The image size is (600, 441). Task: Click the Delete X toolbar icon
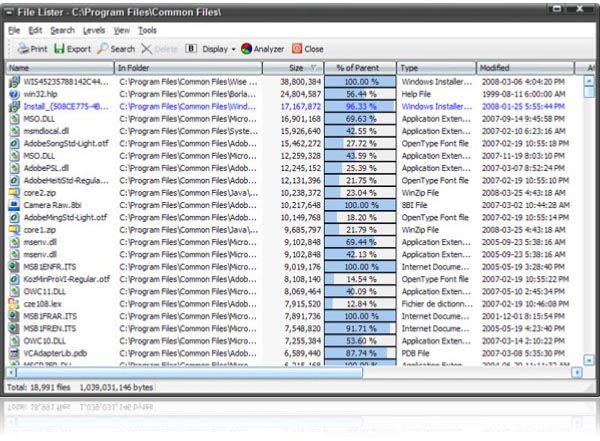tap(146, 48)
